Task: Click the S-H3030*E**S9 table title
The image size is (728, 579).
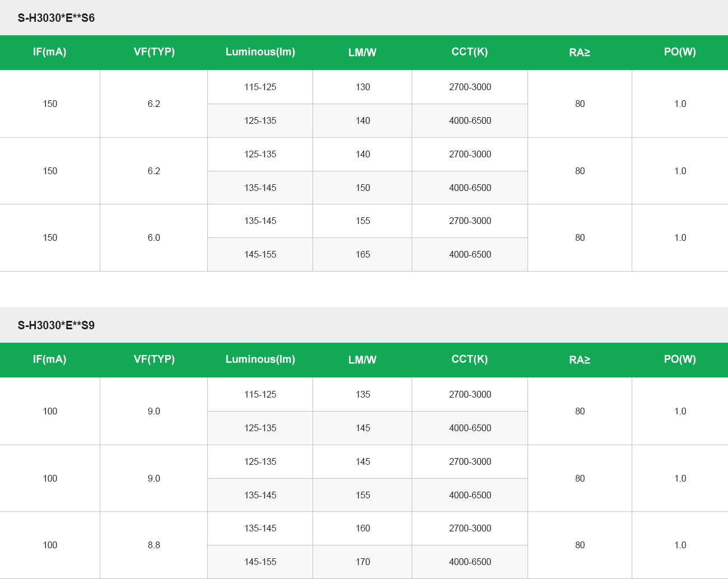Action: (56, 325)
